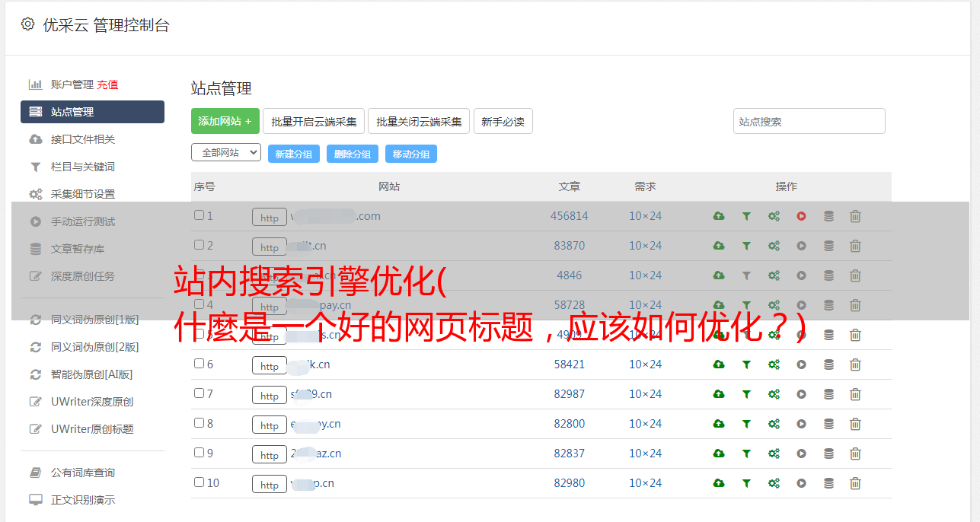Click the play icon in row 10
The image size is (980, 522).
tap(801, 483)
